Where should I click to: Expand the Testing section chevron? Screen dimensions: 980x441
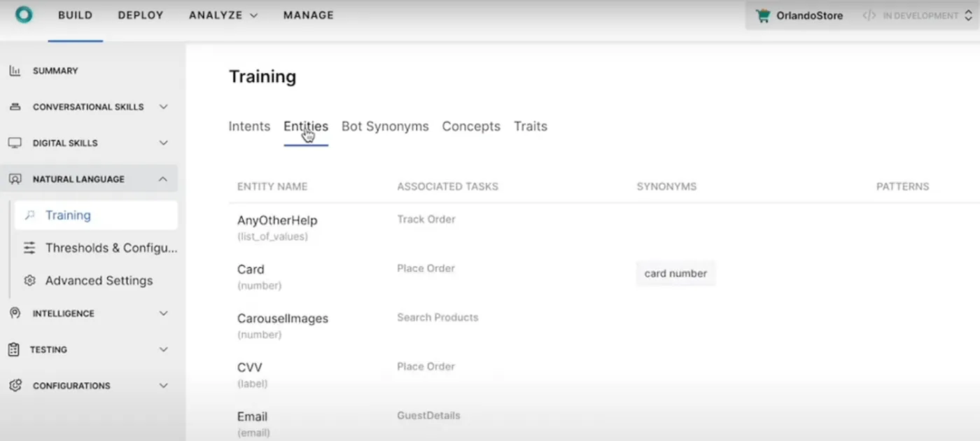[163, 349]
